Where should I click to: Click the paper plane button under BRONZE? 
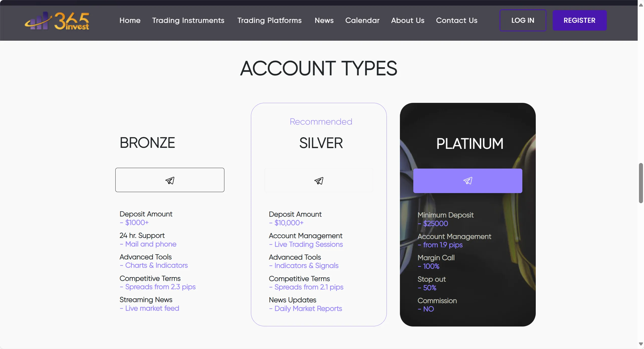(170, 180)
